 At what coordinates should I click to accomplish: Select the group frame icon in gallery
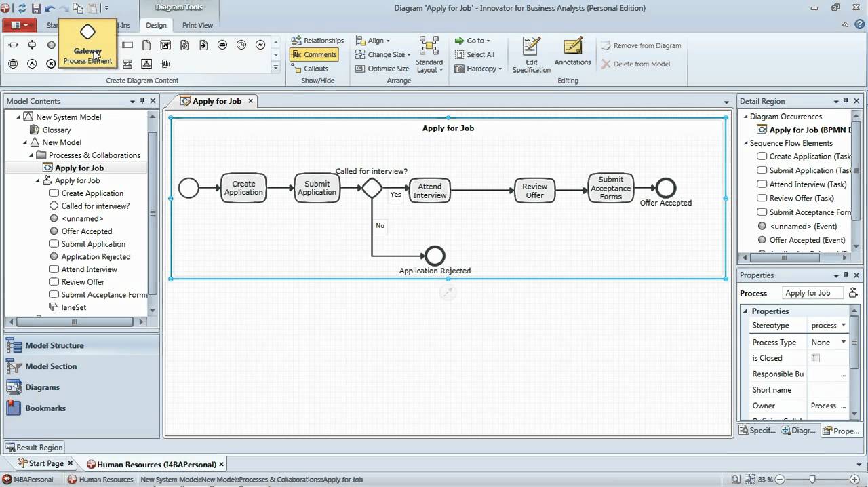coord(146,64)
